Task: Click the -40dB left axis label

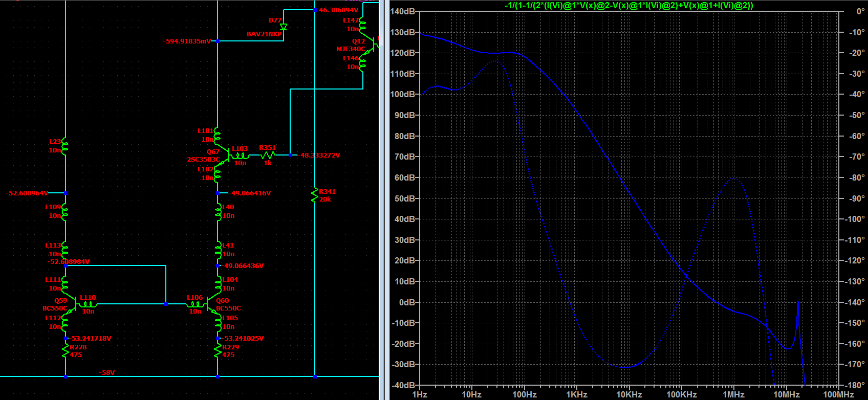Action: (403, 385)
